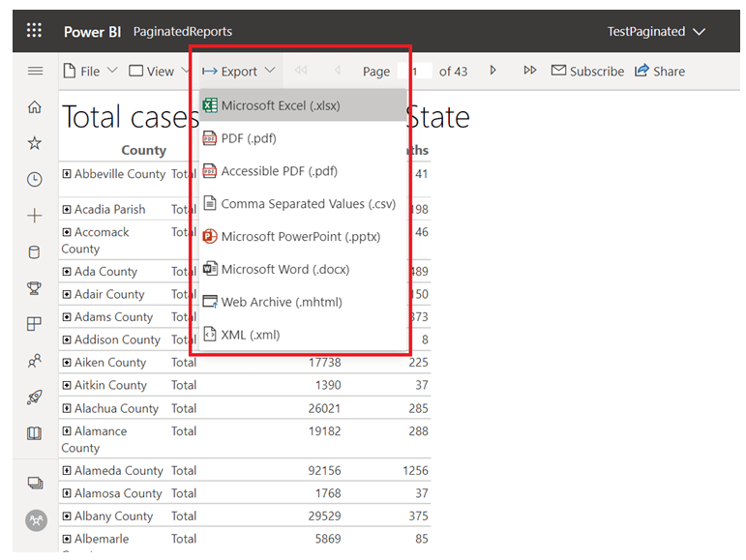Open Learn book icon in sidebar
Viewport: 746px width, 560px height.
[x=34, y=433]
